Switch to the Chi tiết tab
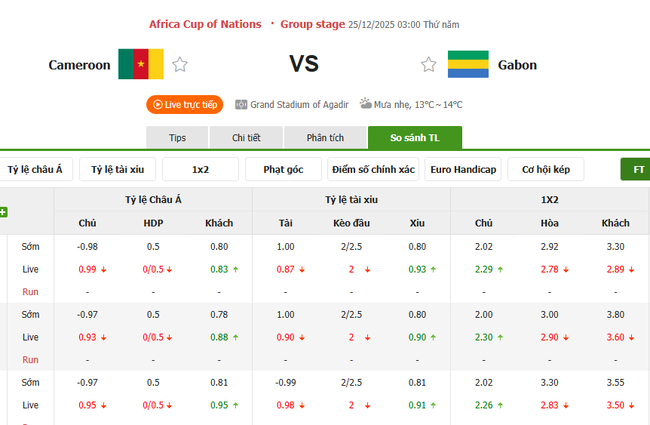Viewport: 650px width, 425px height. click(x=246, y=138)
